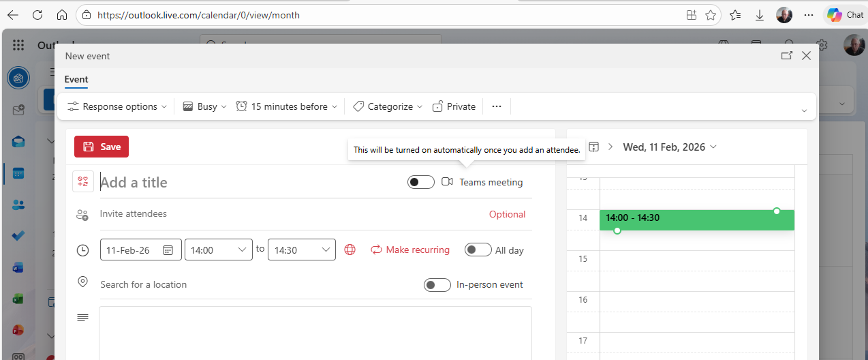Click the event description text box
The width and height of the screenshot is (868, 360).
click(x=315, y=333)
